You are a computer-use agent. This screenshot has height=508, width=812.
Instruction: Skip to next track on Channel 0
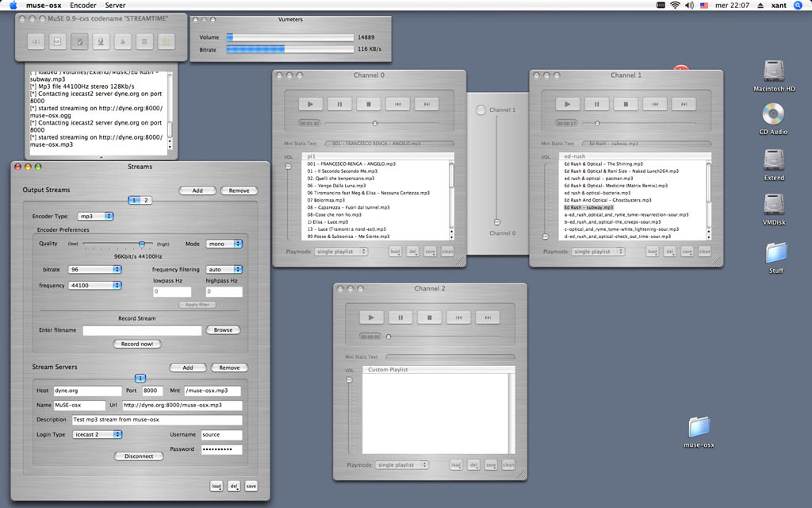point(426,104)
